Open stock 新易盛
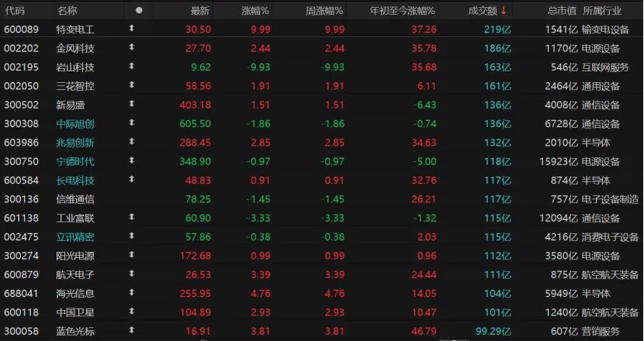The height and width of the screenshot is (341, 644). [x=71, y=105]
